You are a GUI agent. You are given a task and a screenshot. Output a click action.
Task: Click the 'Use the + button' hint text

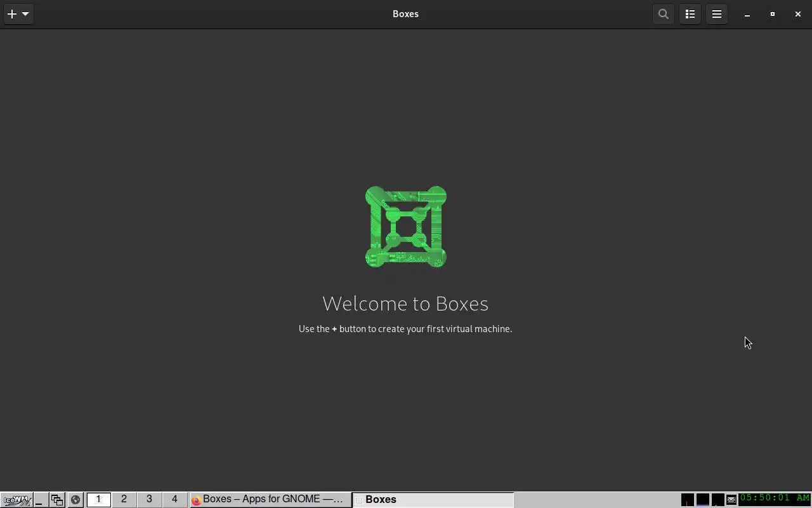click(x=405, y=329)
